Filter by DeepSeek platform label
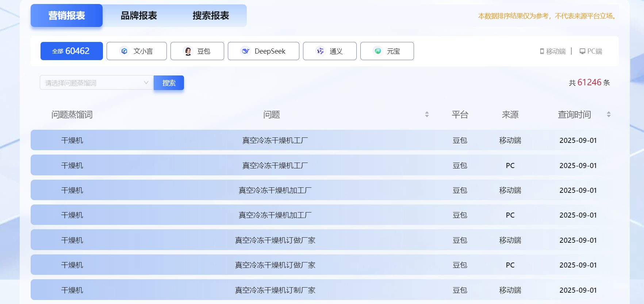The width and height of the screenshot is (644, 304). pos(270,51)
